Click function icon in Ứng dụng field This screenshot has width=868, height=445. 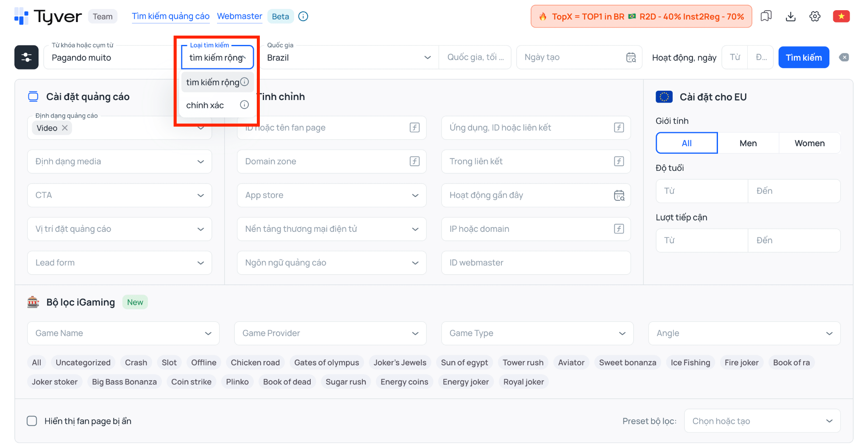coord(619,127)
